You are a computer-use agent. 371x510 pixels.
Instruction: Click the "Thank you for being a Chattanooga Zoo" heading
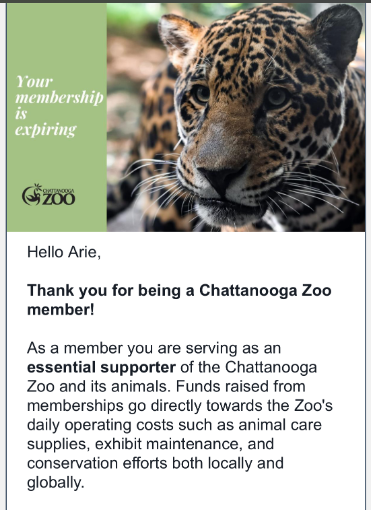(x=179, y=290)
